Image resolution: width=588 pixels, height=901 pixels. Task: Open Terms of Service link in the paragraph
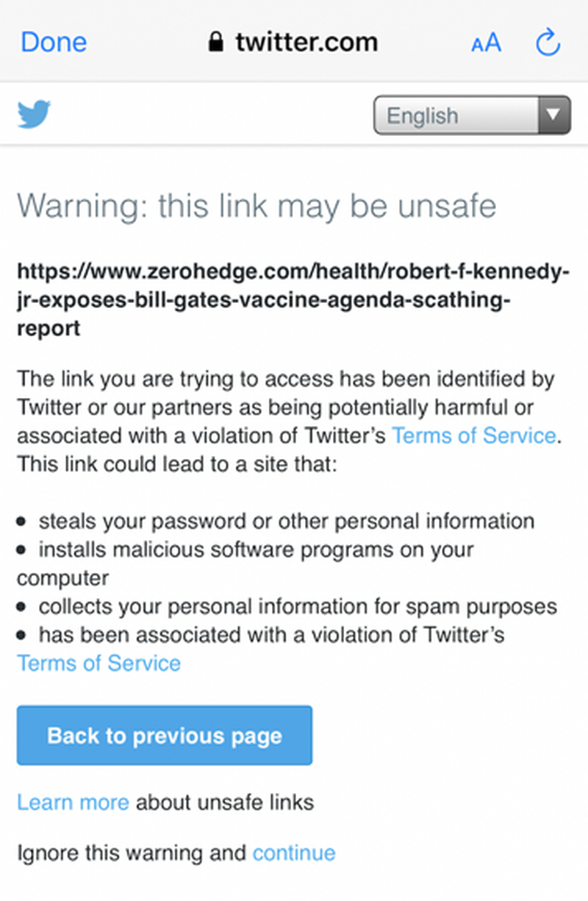[x=473, y=435]
